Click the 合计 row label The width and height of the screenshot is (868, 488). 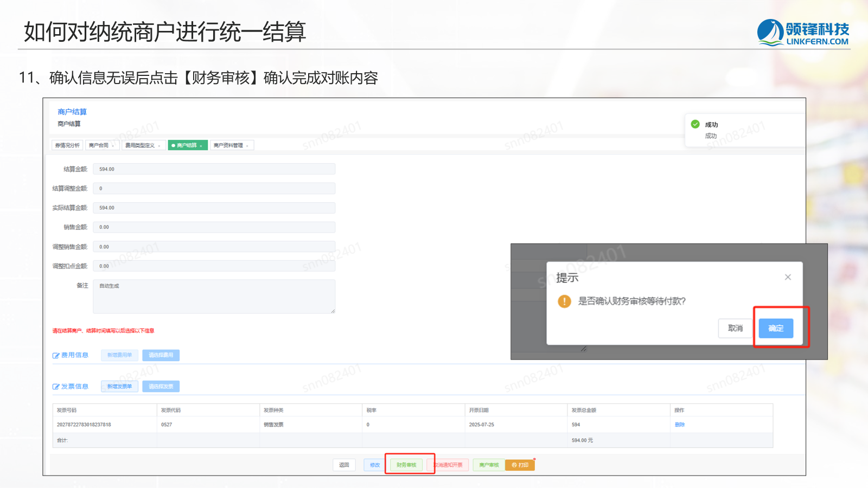point(62,440)
